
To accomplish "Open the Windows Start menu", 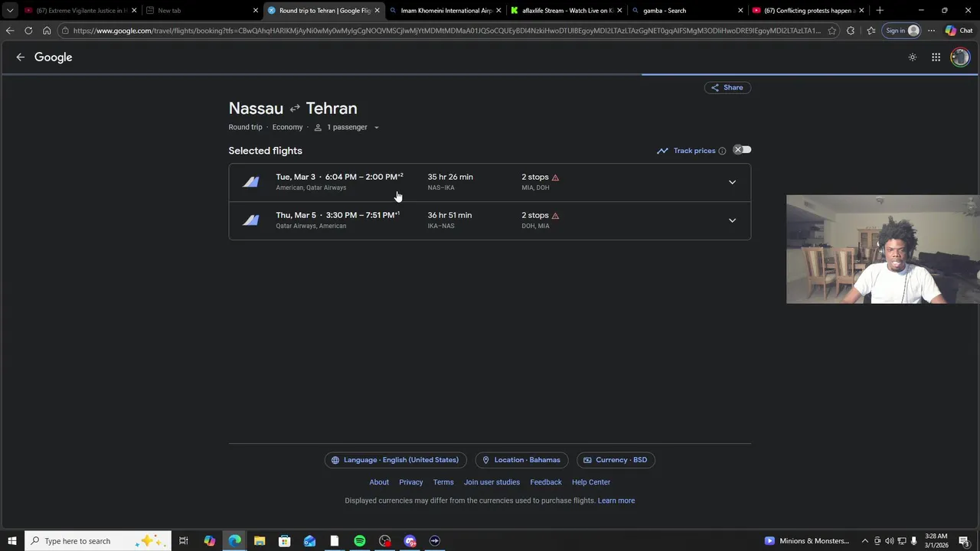I will 11,541.
